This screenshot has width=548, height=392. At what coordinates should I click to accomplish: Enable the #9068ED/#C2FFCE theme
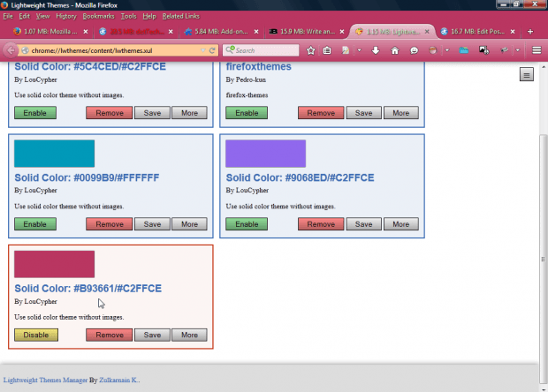click(247, 224)
